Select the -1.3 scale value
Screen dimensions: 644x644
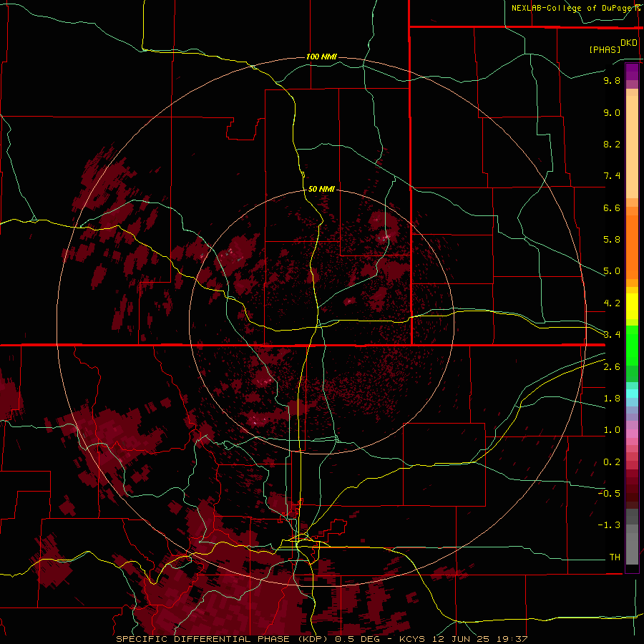point(609,525)
